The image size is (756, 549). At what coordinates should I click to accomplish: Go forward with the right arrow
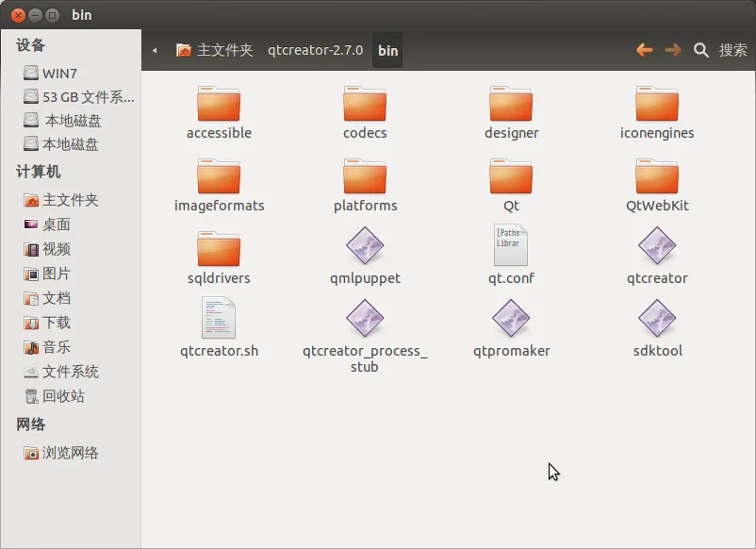point(673,50)
